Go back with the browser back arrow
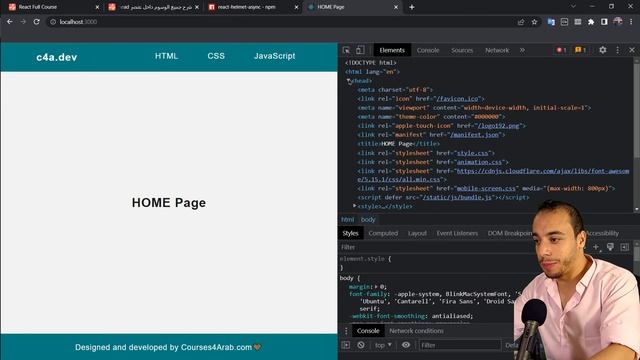This screenshot has height=360, width=640. (x=10, y=22)
